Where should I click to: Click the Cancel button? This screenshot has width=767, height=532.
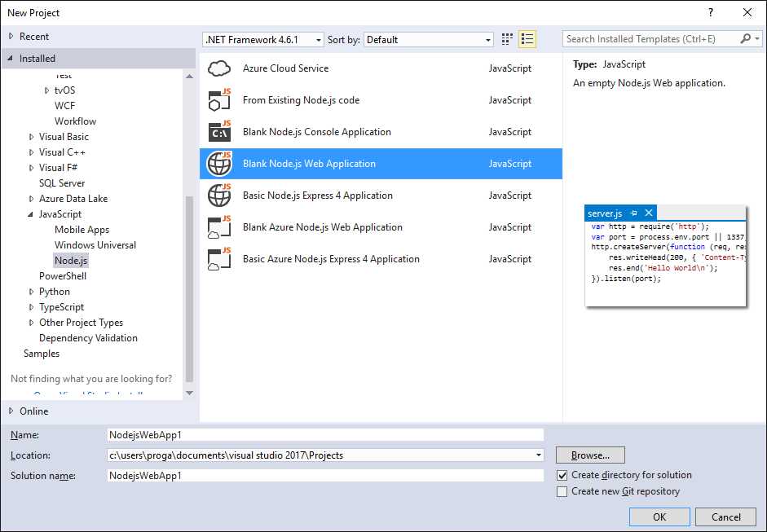click(x=726, y=517)
